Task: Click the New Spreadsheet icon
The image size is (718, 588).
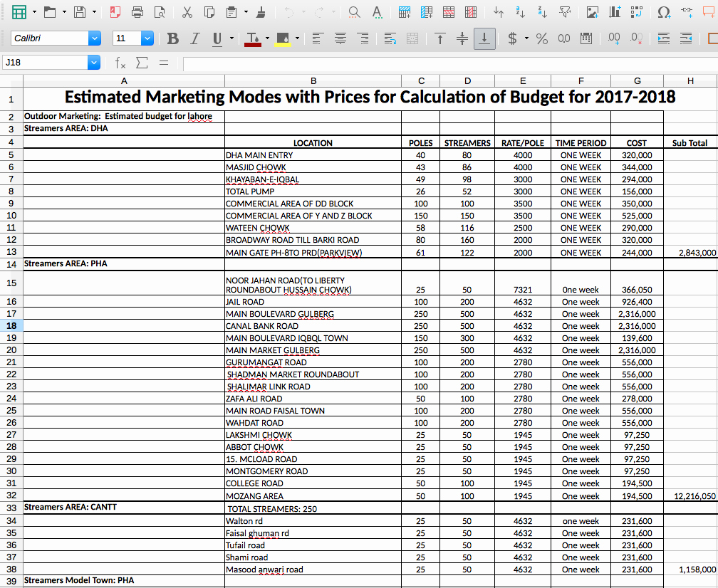Action: 19,12
